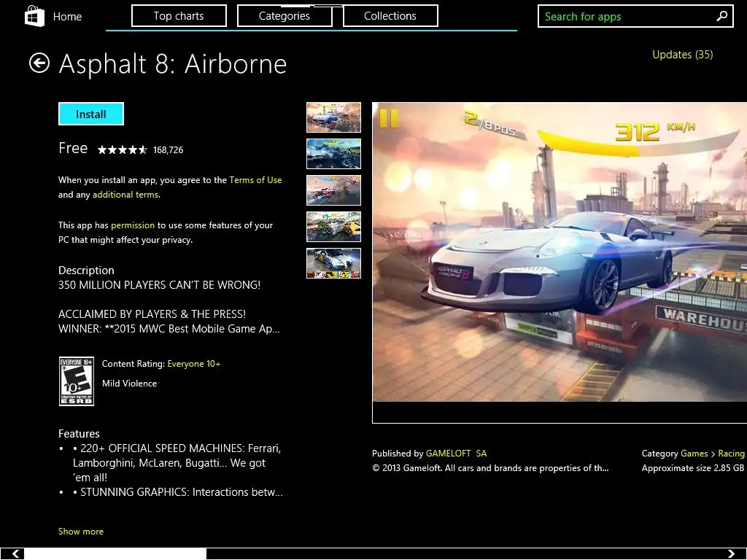Select the second screenshot thumbnail
The height and width of the screenshot is (560, 747).
point(333,154)
